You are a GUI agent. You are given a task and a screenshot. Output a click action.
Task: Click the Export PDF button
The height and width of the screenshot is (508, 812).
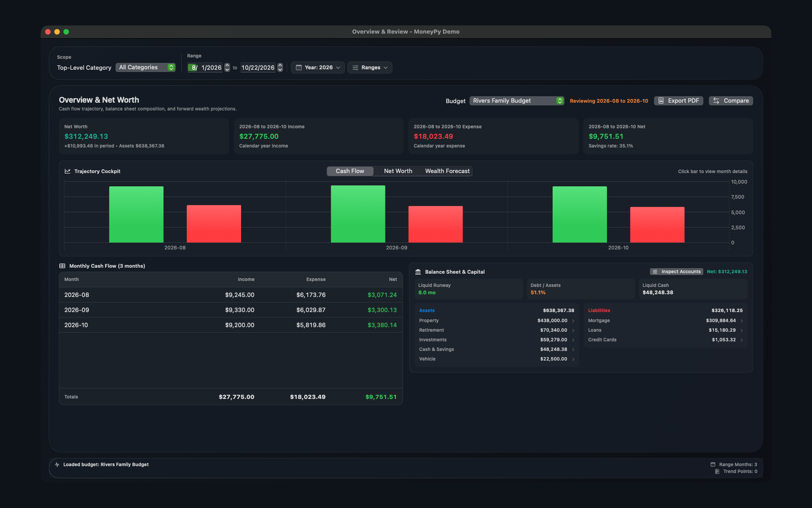pyautogui.click(x=679, y=101)
